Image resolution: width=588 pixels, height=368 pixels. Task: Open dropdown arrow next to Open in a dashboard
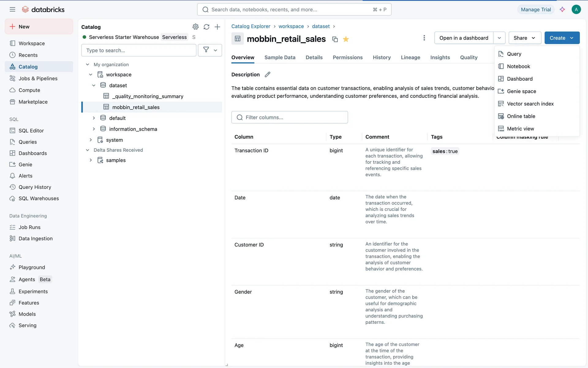(499, 38)
